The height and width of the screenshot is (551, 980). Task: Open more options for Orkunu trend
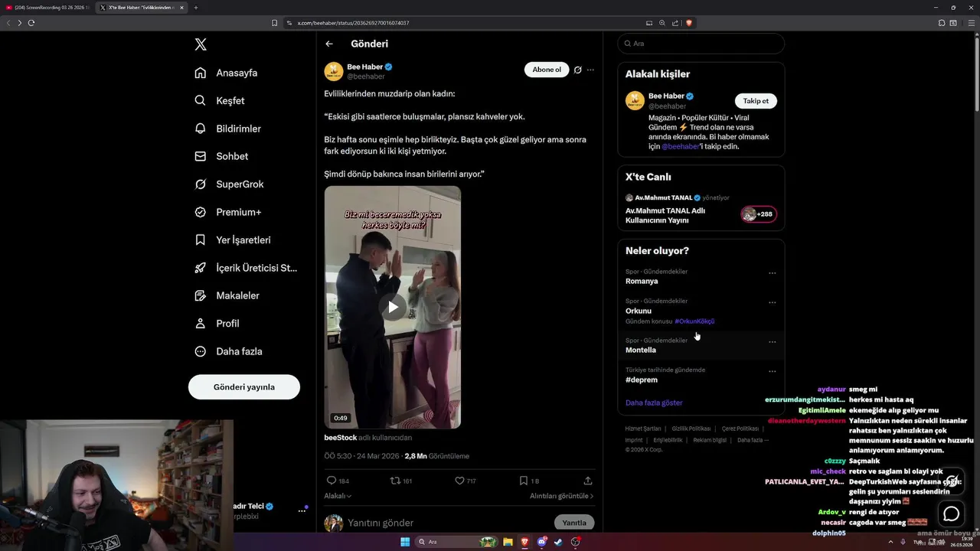(773, 303)
